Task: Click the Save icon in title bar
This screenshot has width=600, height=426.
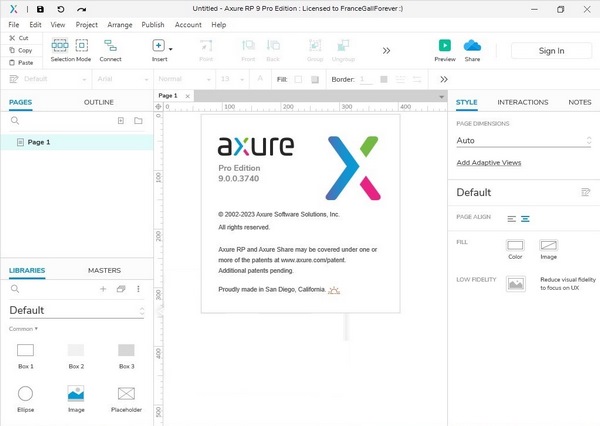Action: click(x=40, y=9)
